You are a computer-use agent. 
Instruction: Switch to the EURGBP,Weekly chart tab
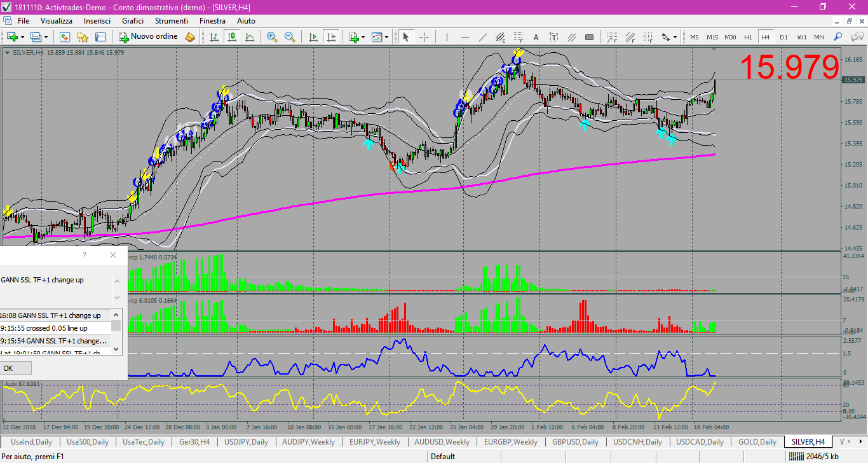click(x=510, y=441)
